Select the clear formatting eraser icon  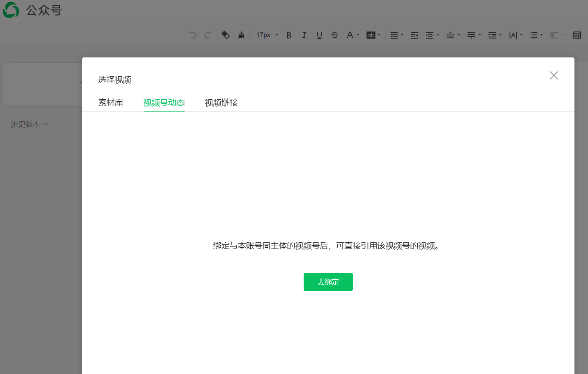click(x=225, y=35)
